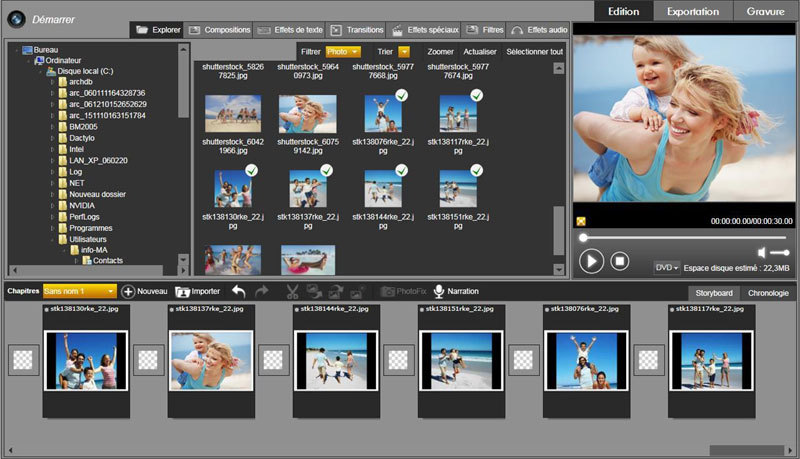Click the Importer folder icon
Screen dimensions: 800x459
tap(183, 291)
